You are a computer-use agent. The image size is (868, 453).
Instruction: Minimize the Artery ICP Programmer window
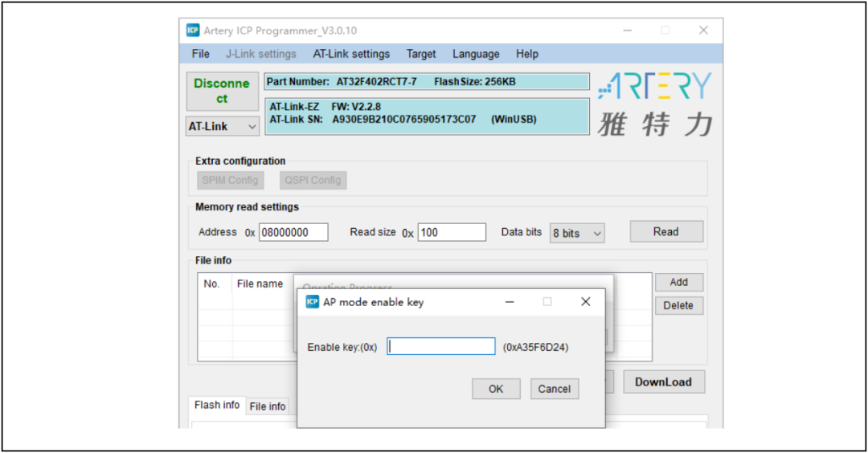(x=628, y=31)
